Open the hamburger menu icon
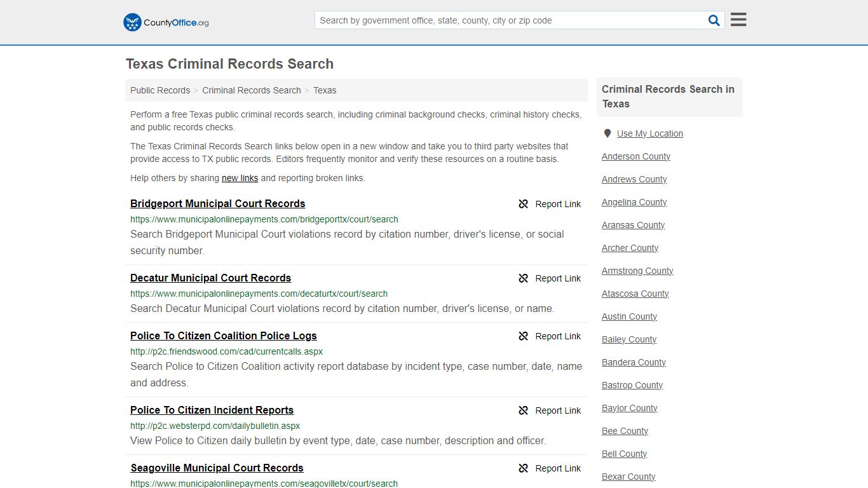Screen dimensions: 868x488 point(738,20)
